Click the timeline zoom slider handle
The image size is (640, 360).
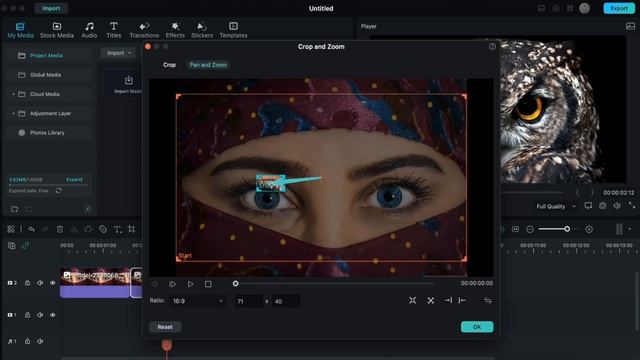tap(567, 229)
